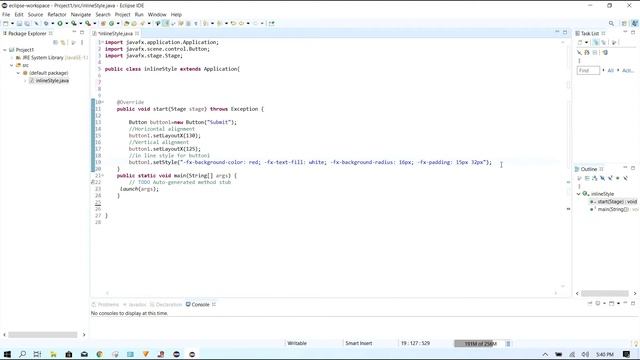This screenshot has width=640, height=360.
Task: Click the Save All toolbar icon
Action: [27, 23]
